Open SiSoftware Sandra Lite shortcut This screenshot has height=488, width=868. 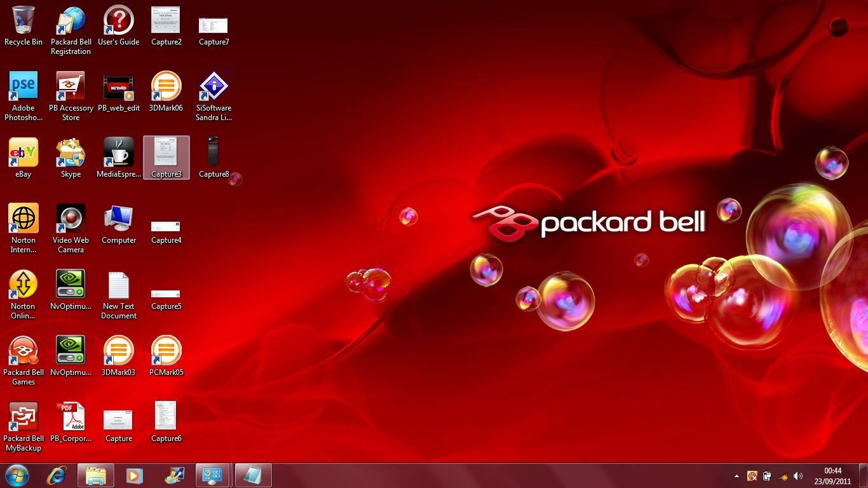tap(214, 97)
